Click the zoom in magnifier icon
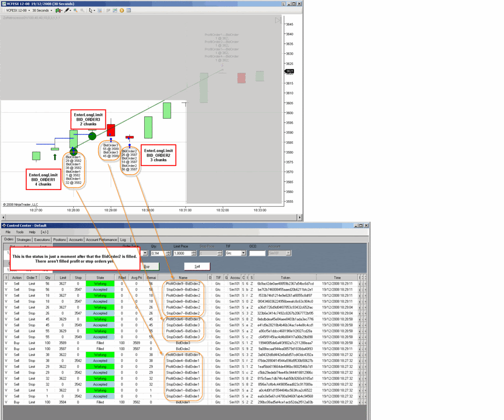 point(76,10)
